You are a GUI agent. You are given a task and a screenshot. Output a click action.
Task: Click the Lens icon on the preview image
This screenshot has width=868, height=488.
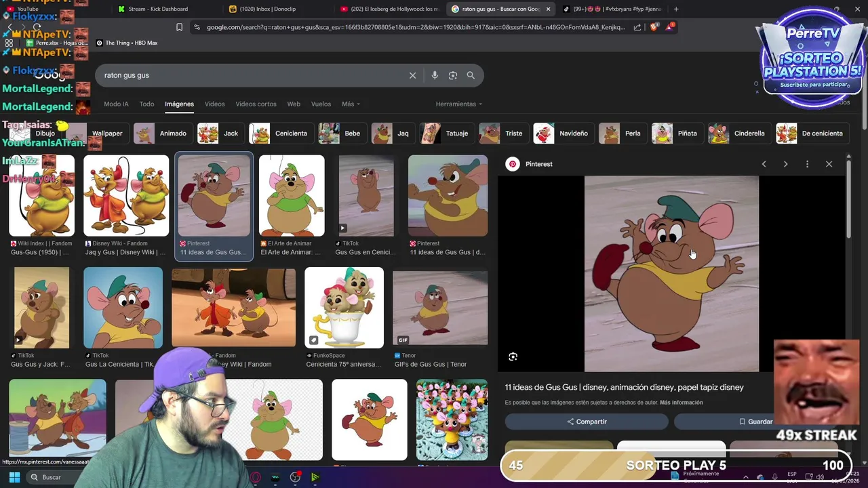click(513, 357)
